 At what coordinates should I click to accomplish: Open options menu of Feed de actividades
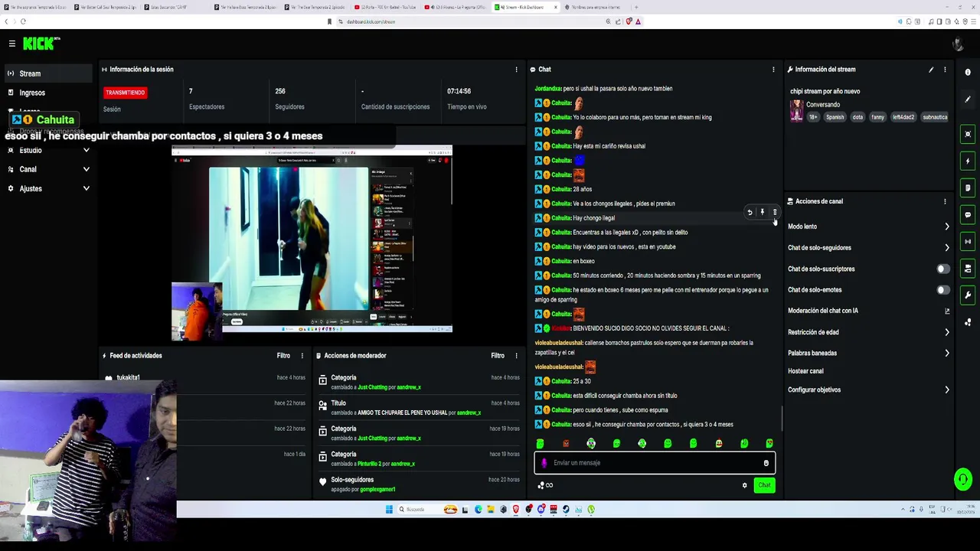(x=302, y=356)
